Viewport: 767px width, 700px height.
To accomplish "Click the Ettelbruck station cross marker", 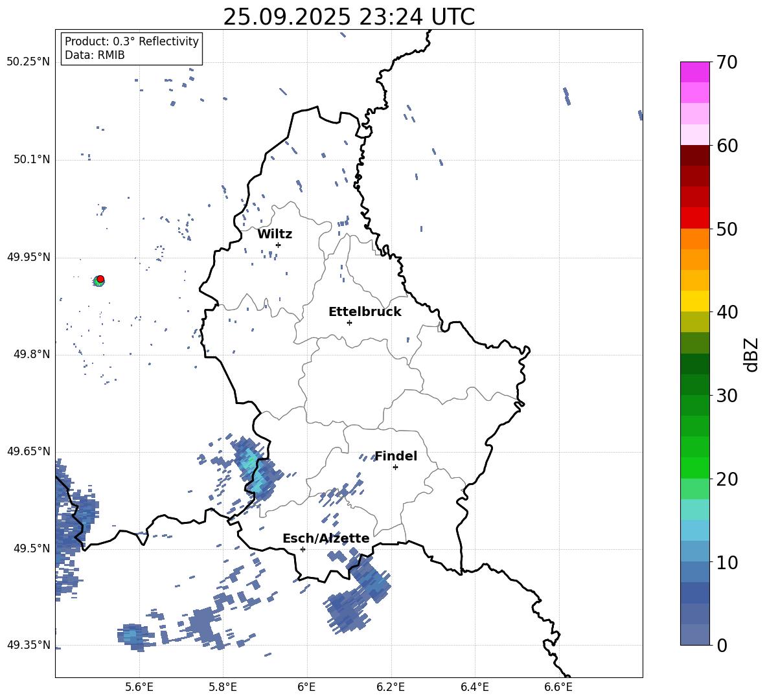I will (349, 322).
